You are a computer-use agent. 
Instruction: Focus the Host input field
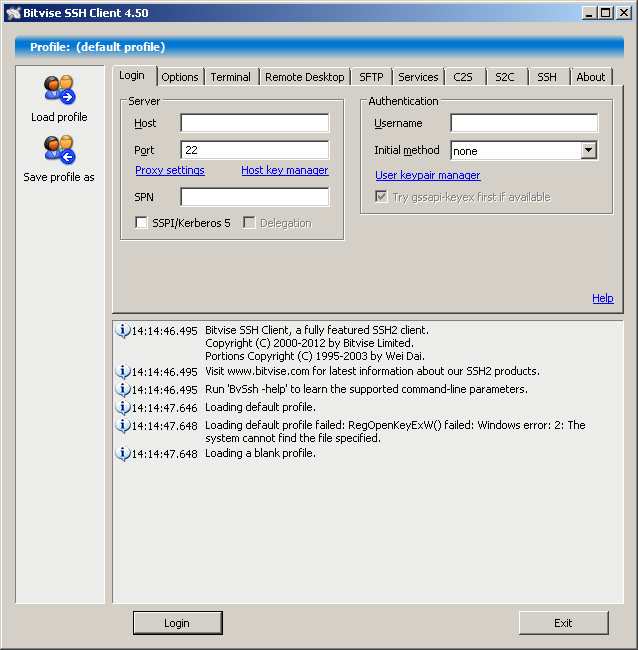[x=255, y=123]
